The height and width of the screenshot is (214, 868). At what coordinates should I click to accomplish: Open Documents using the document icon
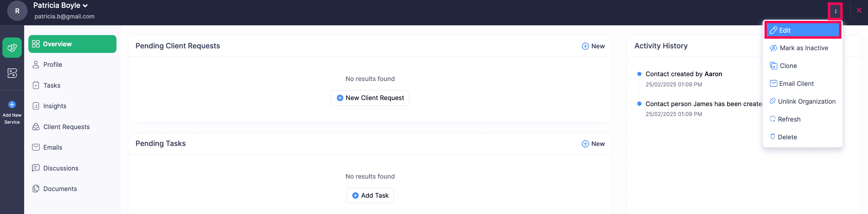[x=36, y=189]
